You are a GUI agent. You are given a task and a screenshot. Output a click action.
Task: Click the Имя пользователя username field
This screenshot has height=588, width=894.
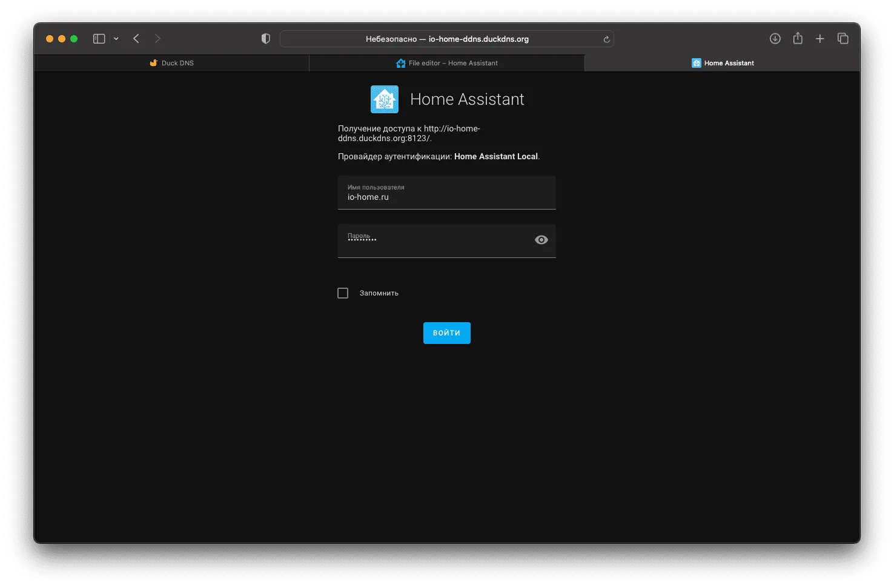[x=447, y=193]
